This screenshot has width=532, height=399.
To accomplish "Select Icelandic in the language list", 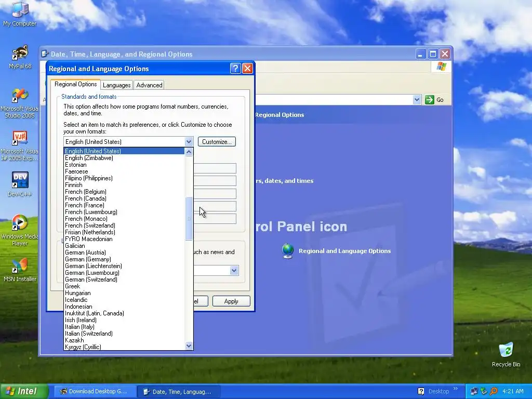I will pos(124,300).
